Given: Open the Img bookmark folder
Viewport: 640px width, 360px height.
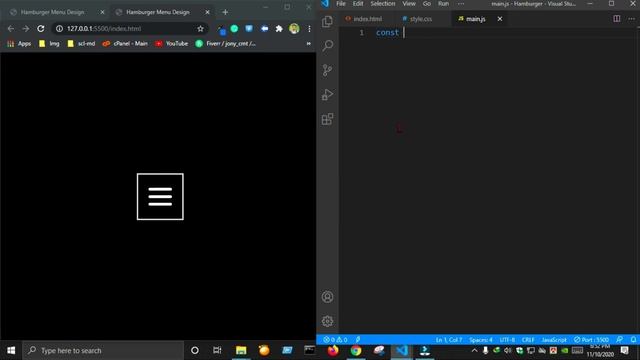Looking at the screenshot, I should click(x=49, y=43).
